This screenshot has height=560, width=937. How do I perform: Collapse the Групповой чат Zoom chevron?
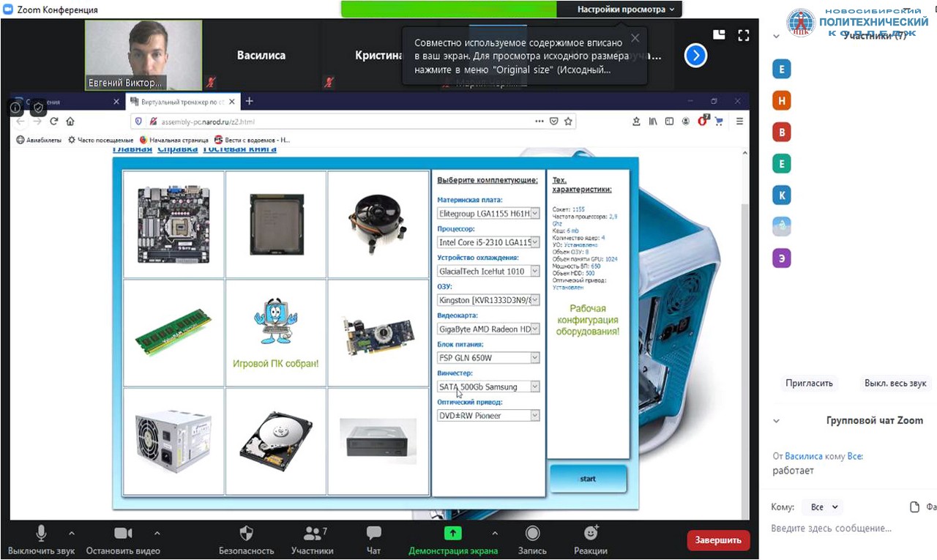[x=777, y=421]
